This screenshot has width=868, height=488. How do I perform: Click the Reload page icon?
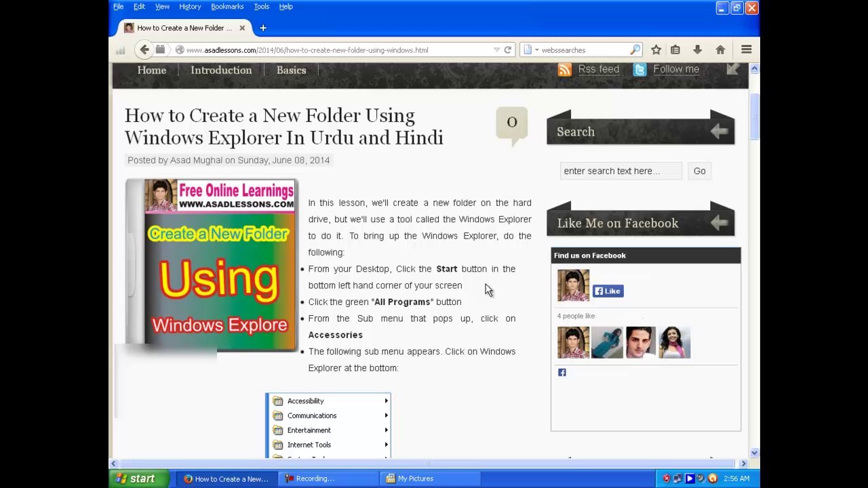point(507,49)
